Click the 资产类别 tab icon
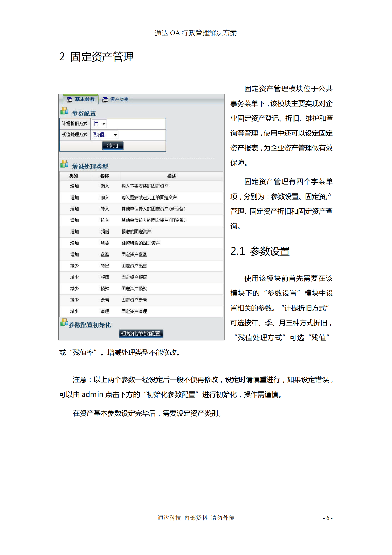The width and height of the screenshot is (392, 555). pyautogui.click(x=105, y=99)
